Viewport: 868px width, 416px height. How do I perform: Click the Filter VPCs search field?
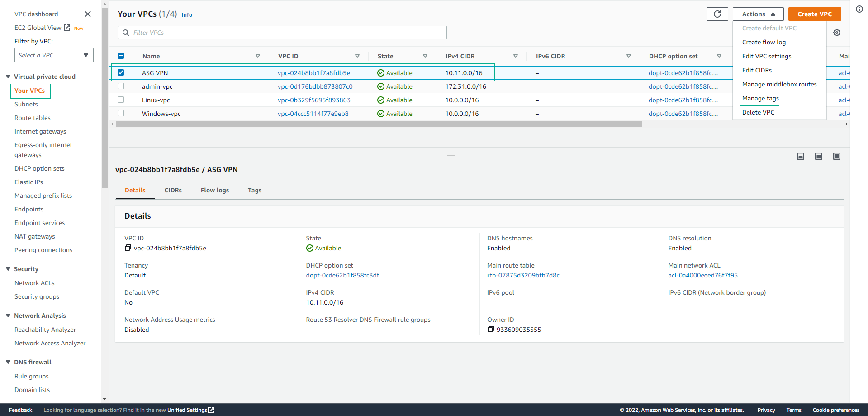(282, 33)
